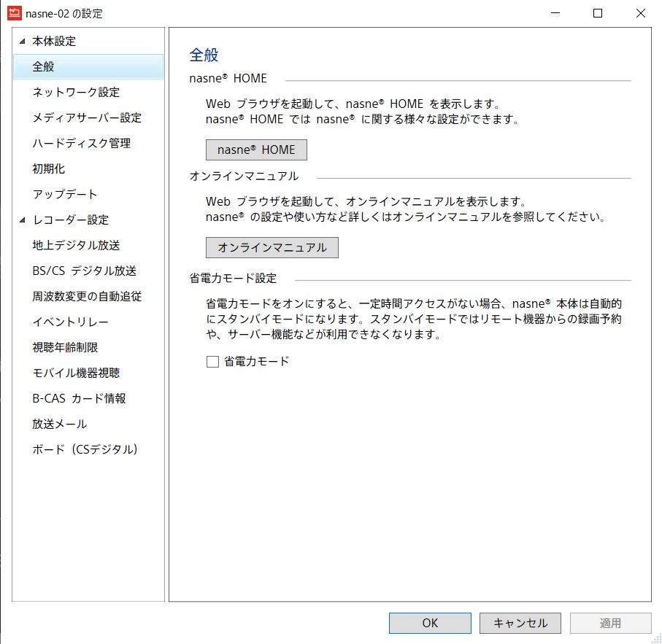Image resolution: width=662 pixels, height=644 pixels.
Task: Open ボード (CSデジタル) entry
Action: (85, 449)
